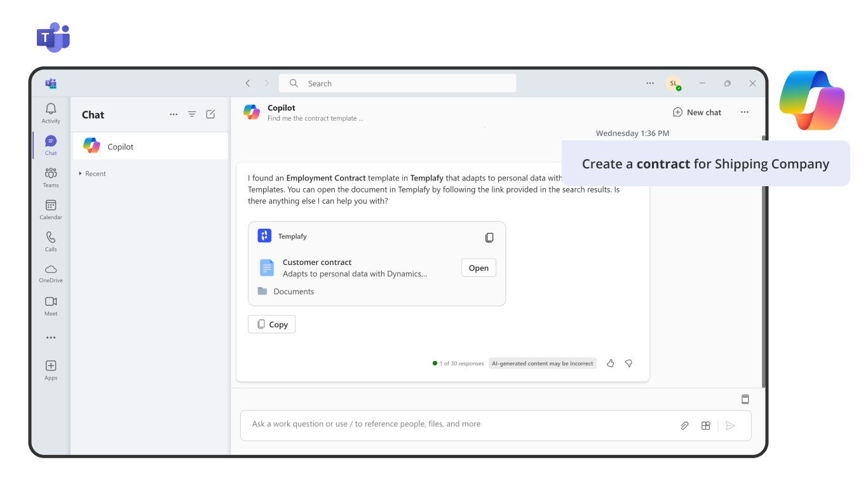Give thumbs down to the response

[628, 363]
